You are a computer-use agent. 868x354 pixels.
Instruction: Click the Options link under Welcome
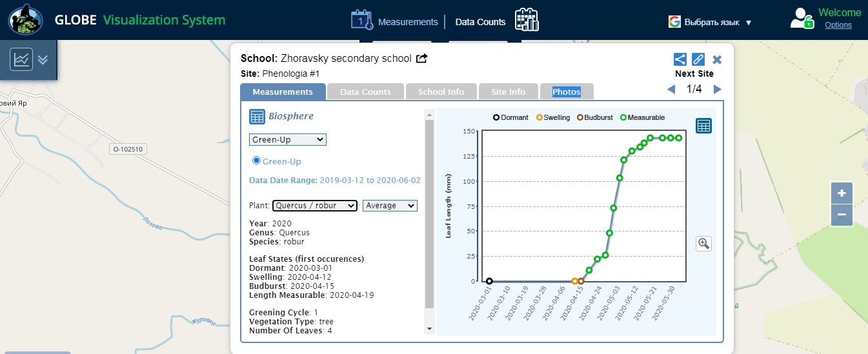coord(838,25)
